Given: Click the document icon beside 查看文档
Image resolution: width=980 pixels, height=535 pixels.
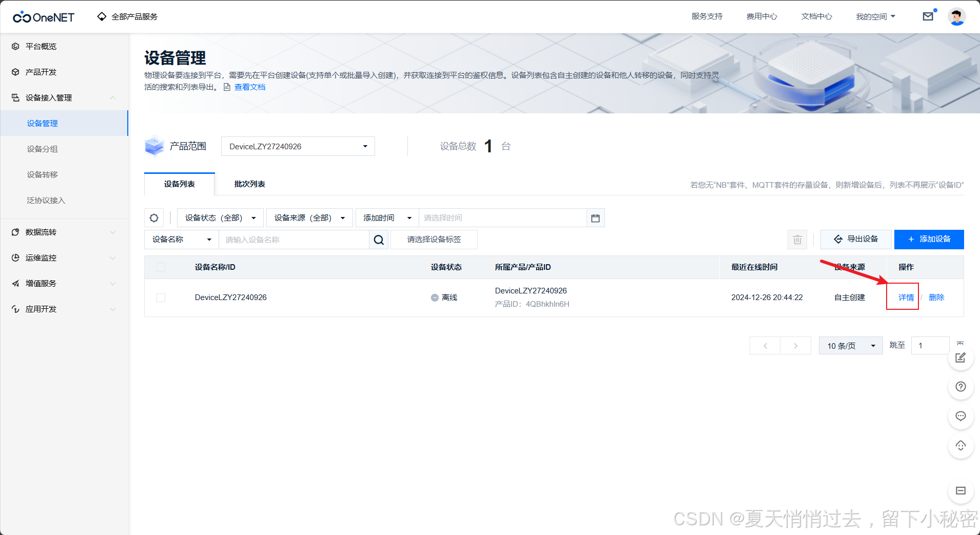Looking at the screenshot, I should point(227,87).
